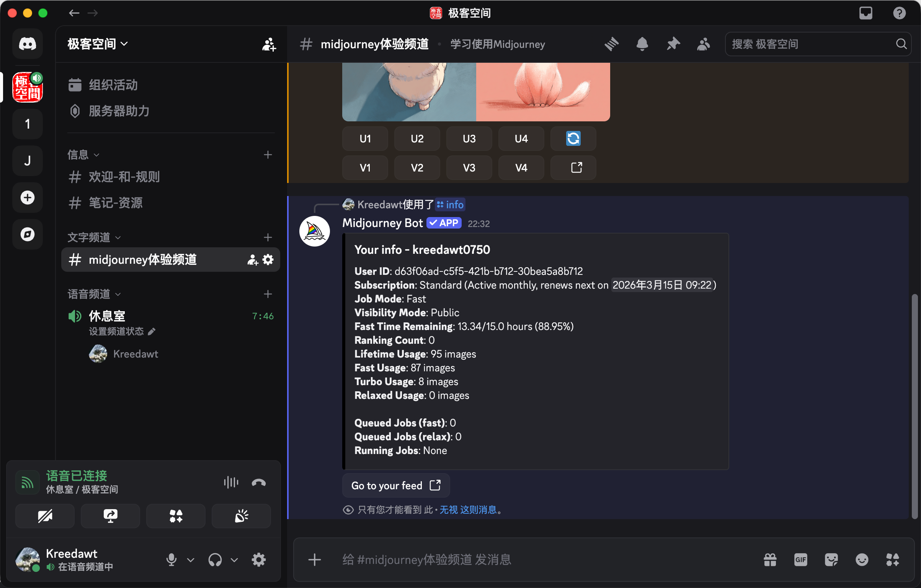921x588 pixels.
Task: Expand the 极客空间 server dropdown menu
Action: click(98, 44)
